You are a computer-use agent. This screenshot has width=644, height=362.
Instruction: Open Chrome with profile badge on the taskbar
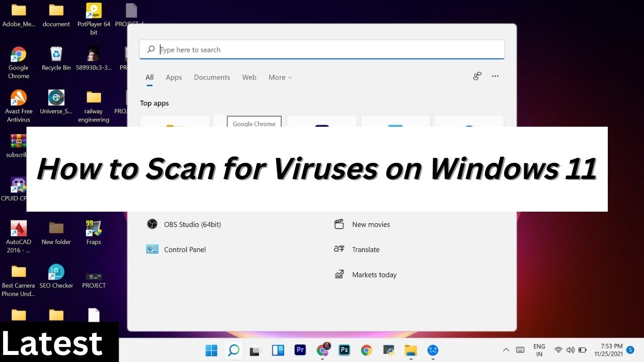(x=323, y=349)
